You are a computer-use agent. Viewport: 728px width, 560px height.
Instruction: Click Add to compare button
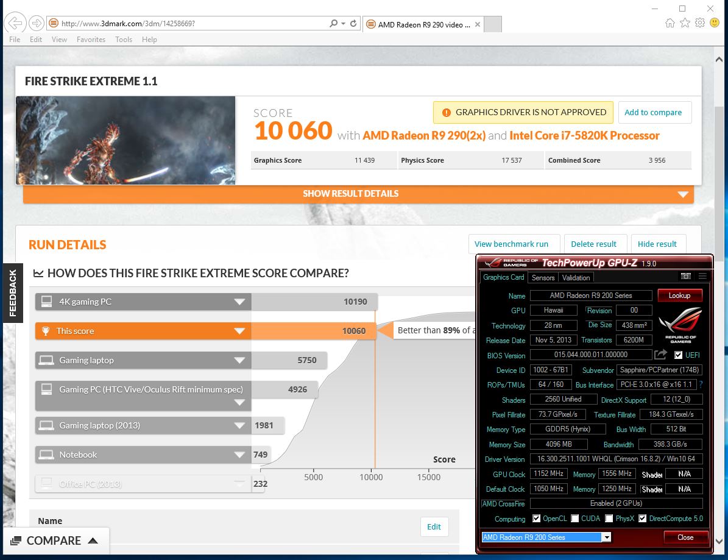[x=655, y=112]
